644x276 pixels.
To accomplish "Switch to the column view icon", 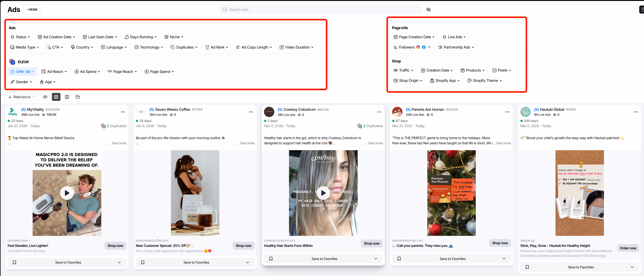I will click(x=67, y=97).
